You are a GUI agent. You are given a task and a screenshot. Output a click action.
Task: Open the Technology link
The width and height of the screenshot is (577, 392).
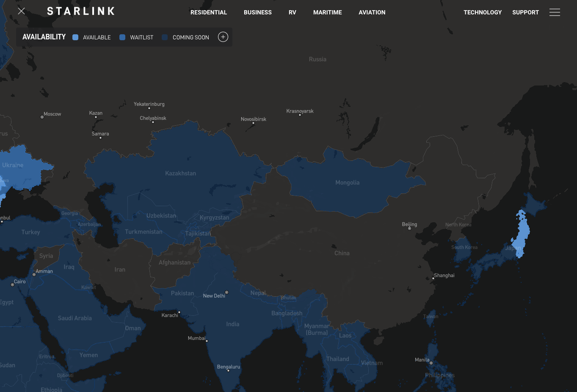click(483, 12)
